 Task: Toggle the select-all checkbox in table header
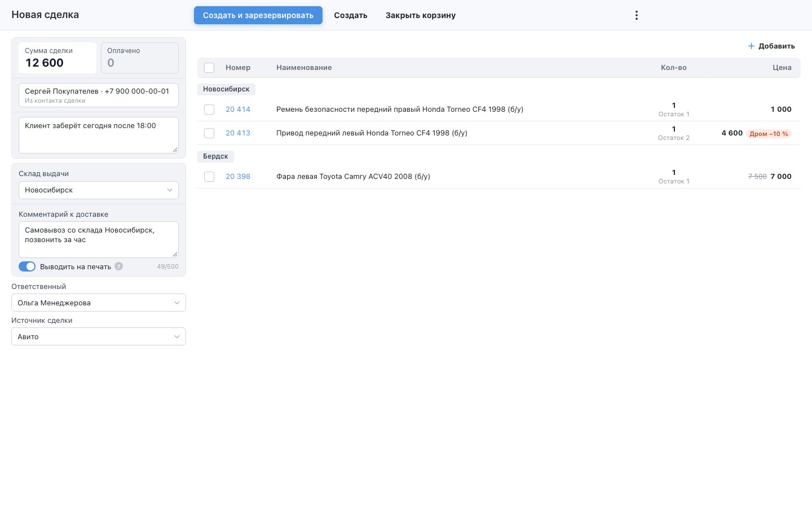tap(209, 68)
